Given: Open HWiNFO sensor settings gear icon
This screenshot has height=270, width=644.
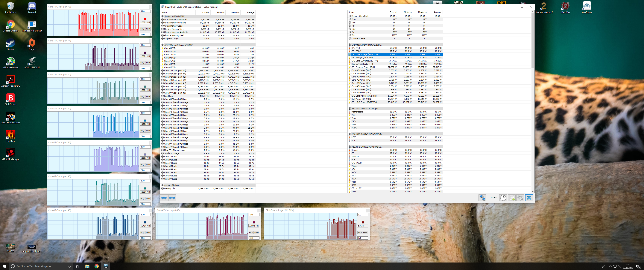Looking at the screenshot, I should [520, 198].
